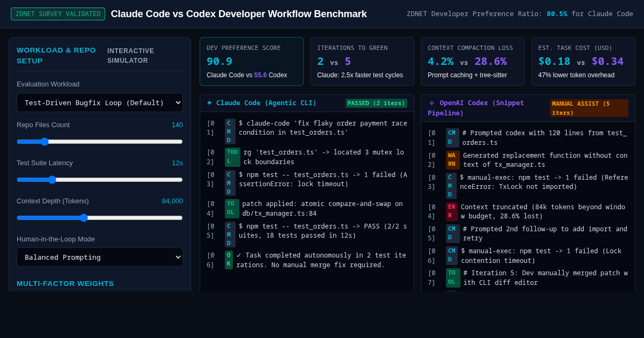Click TOOL tag on Claude log line 04
Image resolution: width=644 pixels, height=338 pixels.
232,208
